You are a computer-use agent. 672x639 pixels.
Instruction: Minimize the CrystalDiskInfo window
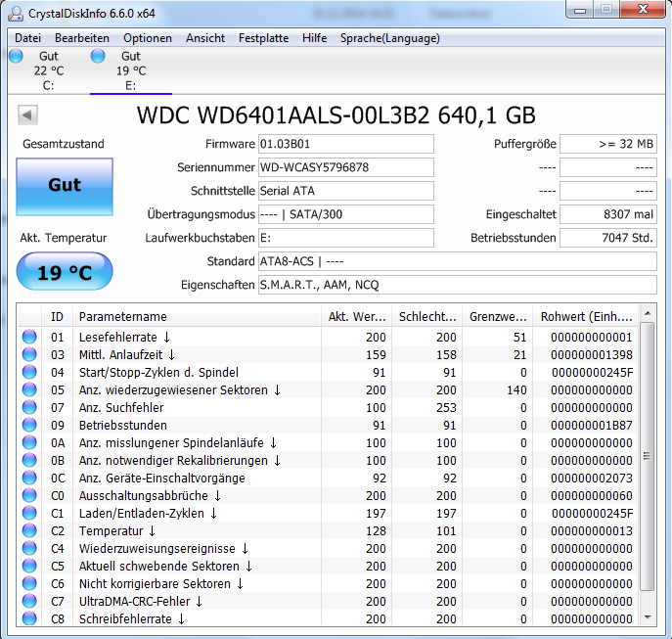580,10
